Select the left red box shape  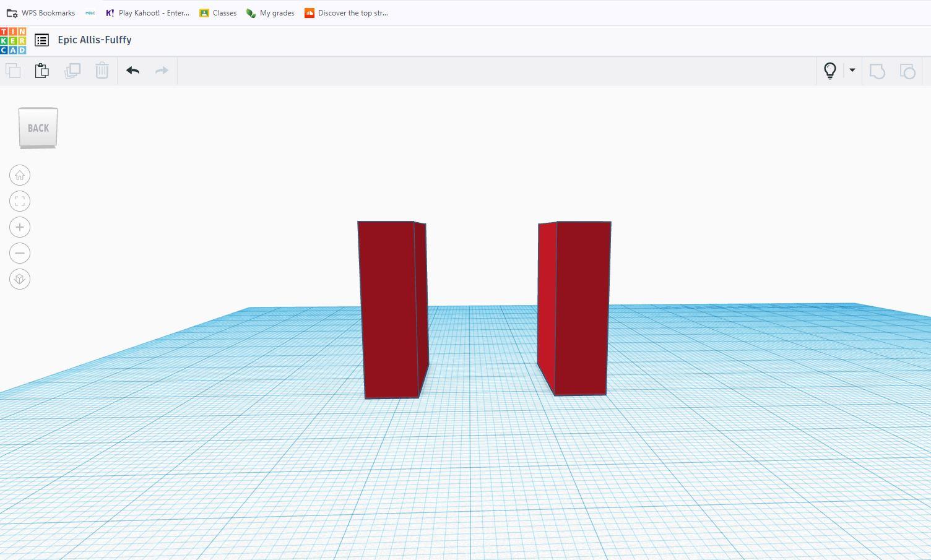392,309
